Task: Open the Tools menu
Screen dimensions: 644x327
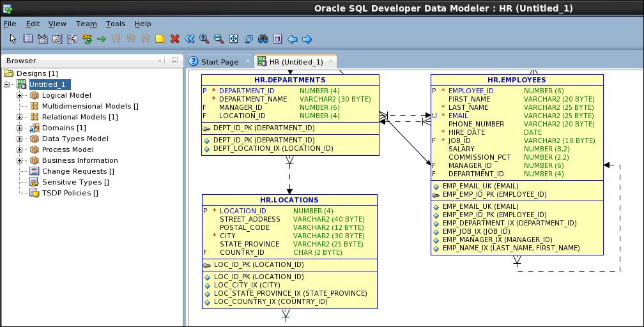Action: click(x=115, y=24)
